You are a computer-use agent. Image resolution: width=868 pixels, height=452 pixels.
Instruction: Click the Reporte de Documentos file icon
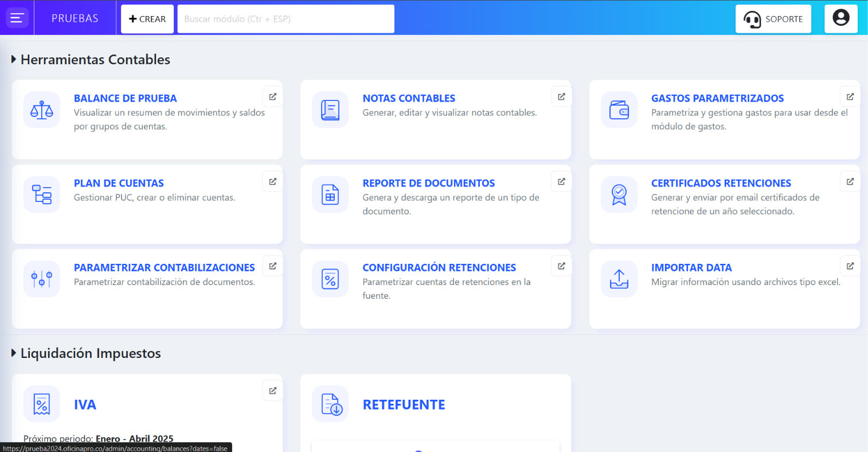point(330,194)
